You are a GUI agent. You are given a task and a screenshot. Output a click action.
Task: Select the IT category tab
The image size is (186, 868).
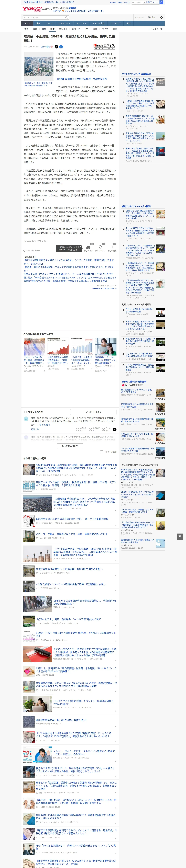tap(86, 29)
